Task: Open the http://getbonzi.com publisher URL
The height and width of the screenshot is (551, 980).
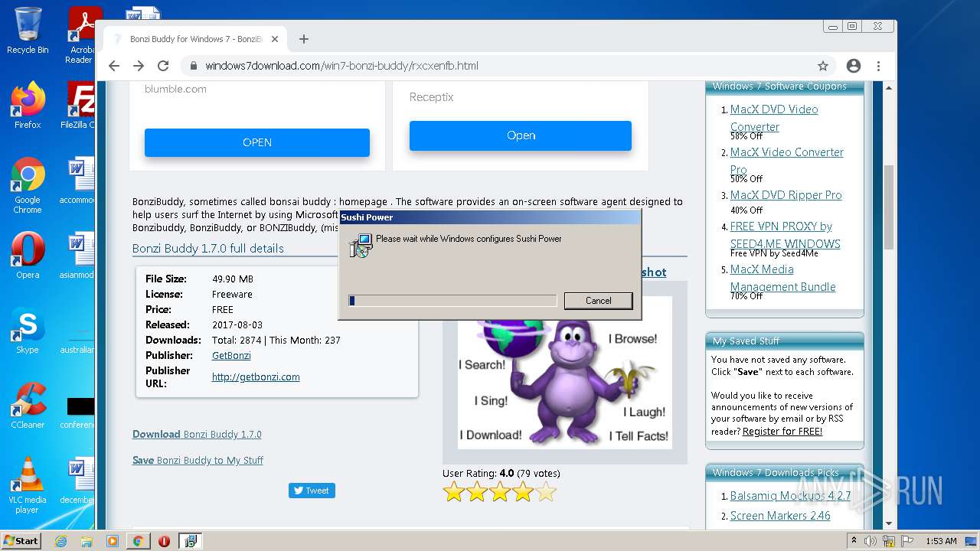Action: [x=256, y=377]
